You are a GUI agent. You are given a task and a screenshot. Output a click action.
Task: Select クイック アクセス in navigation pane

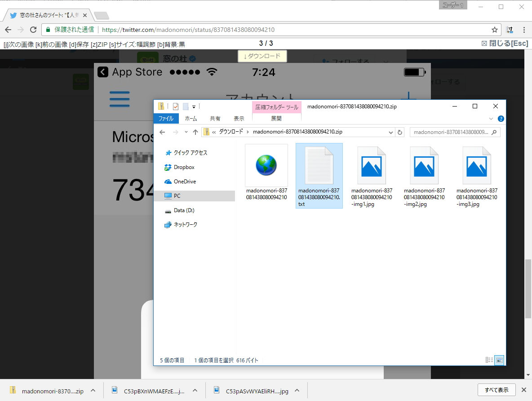tap(195, 153)
